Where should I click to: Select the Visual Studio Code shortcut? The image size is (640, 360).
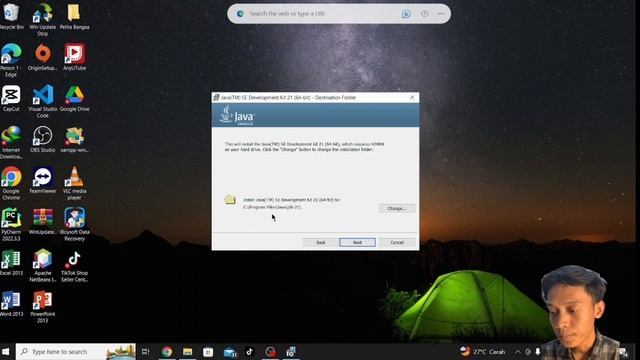pos(42,101)
